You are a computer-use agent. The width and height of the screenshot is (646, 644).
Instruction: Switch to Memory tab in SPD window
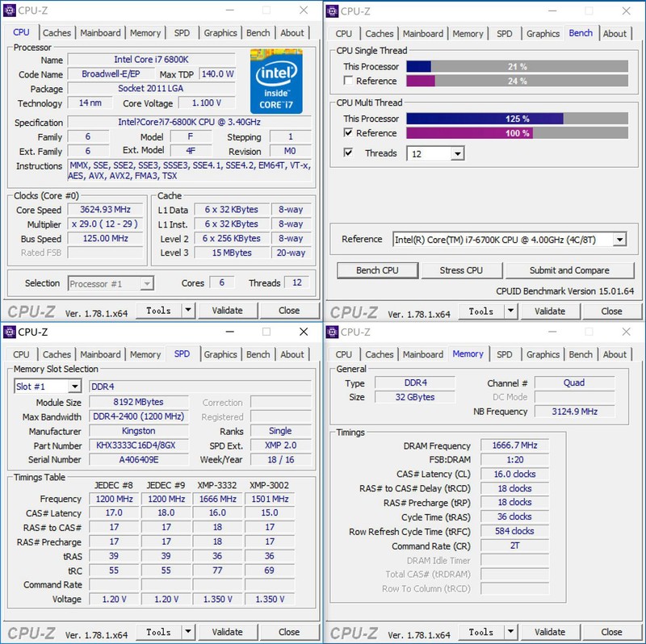145,354
